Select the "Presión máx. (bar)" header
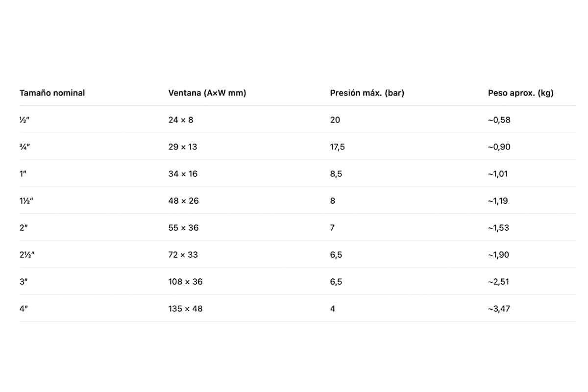Image resolution: width=588 pixels, height=392 pixels. 367,93
